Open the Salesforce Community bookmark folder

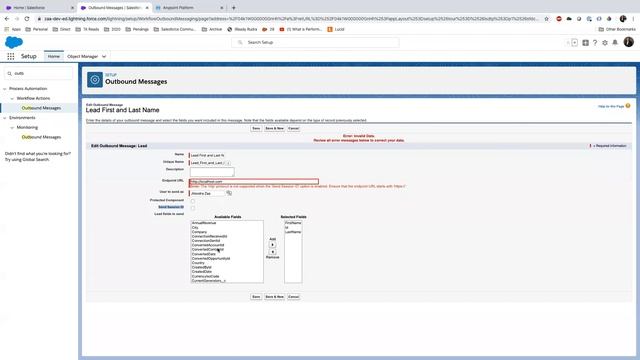175,29
